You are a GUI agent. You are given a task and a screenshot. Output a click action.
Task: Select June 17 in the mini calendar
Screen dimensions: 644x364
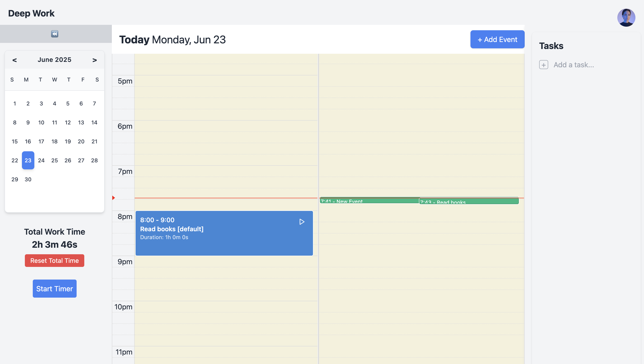(41, 142)
